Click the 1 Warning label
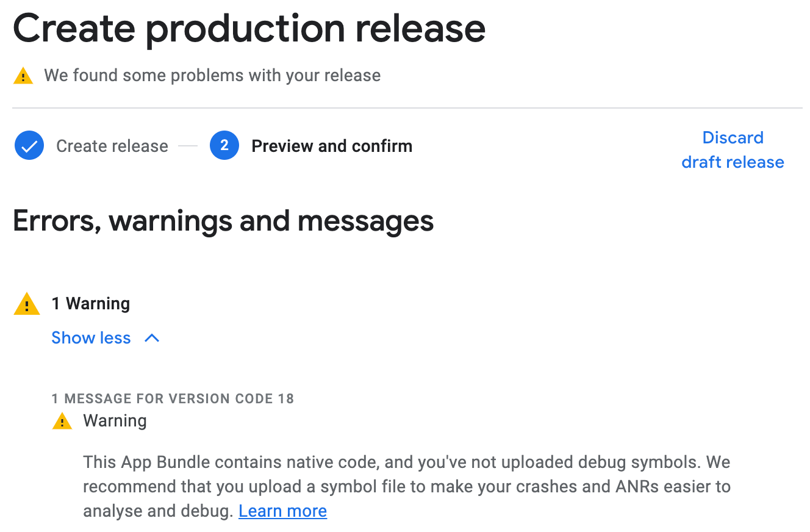Image resolution: width=810 pixels, height=532 pixels. pos(91,304)
